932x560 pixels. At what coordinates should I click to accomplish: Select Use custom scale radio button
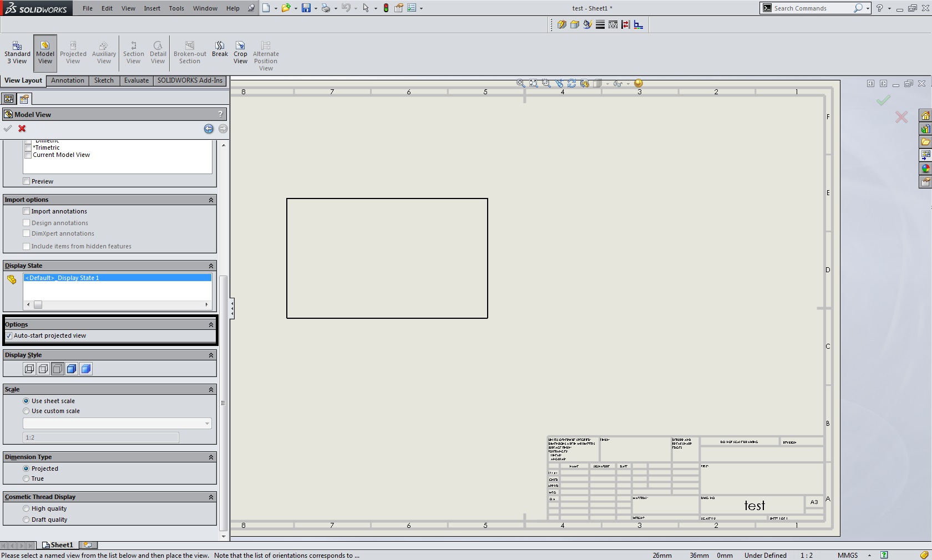(26, 411)
